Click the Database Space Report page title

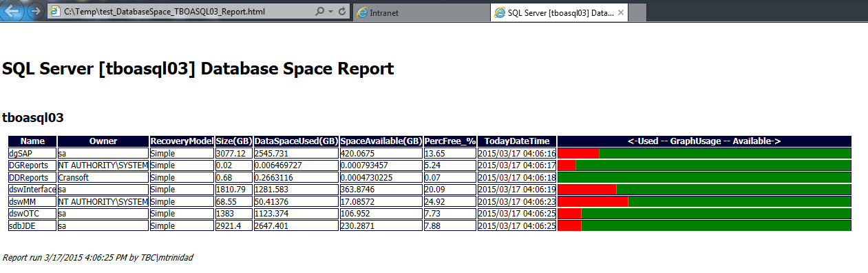point(198,68)
